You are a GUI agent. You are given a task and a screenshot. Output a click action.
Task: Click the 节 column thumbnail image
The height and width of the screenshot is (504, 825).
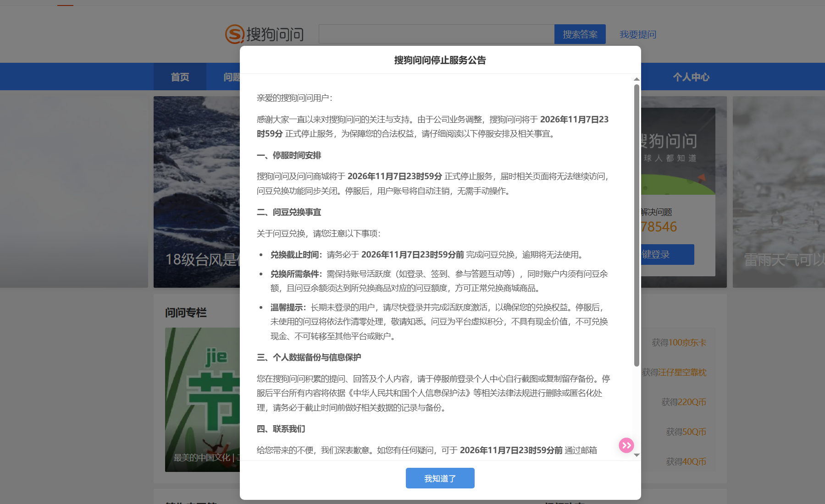point(202,400)
